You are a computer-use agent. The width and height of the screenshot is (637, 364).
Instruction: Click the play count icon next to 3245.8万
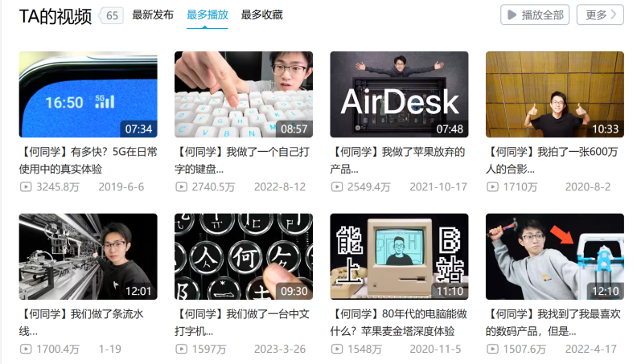26,187
